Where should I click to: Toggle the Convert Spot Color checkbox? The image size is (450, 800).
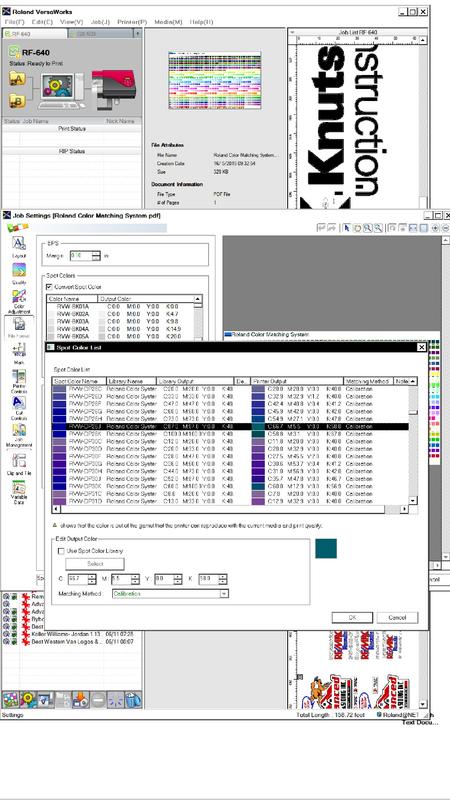point(49,287)
